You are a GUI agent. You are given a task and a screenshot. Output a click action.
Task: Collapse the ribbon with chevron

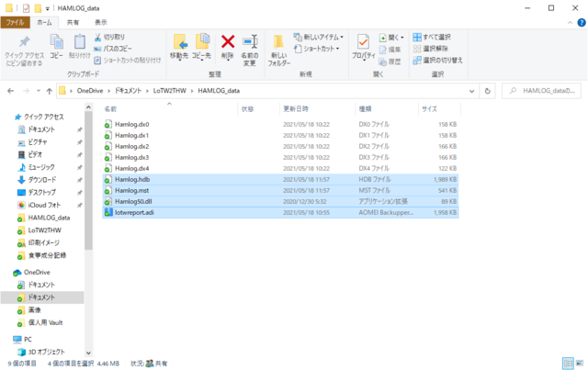[x=570, y=23]
